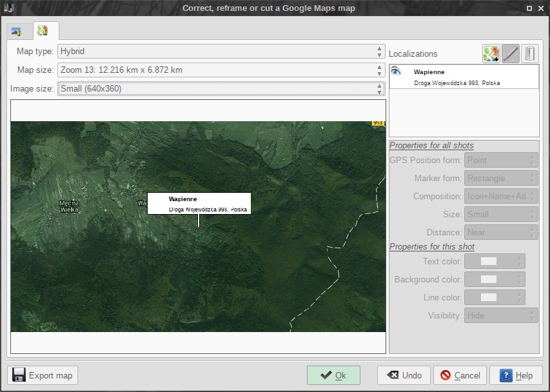Click the Properties for all shots heading
Screen dimensions: 550x392
pyautogui.click(x=431, y=146)
